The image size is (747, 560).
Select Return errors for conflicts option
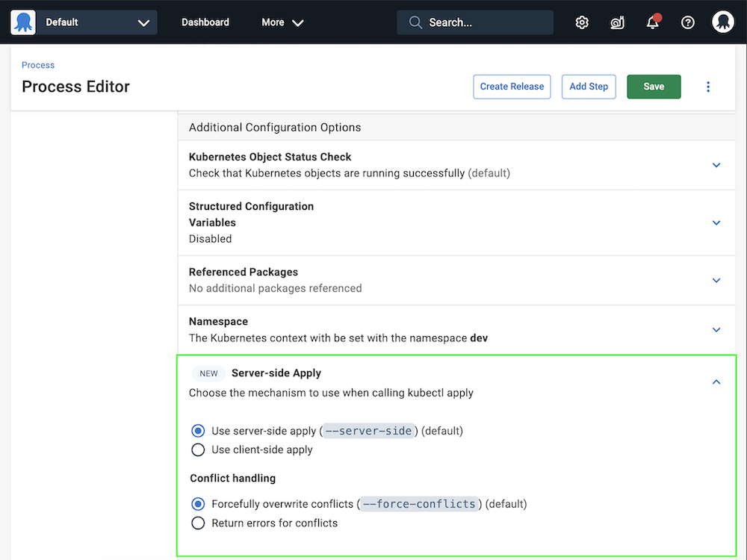tap(198, 523)
